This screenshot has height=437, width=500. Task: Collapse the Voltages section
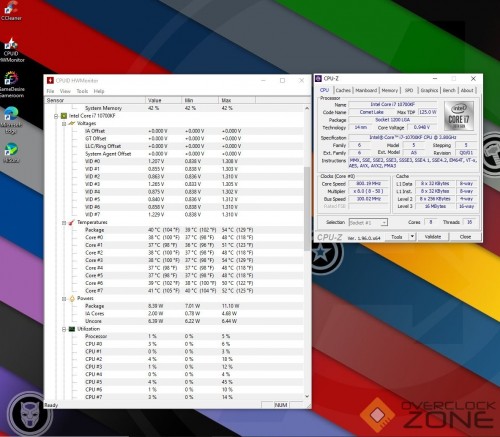(64, 124)
